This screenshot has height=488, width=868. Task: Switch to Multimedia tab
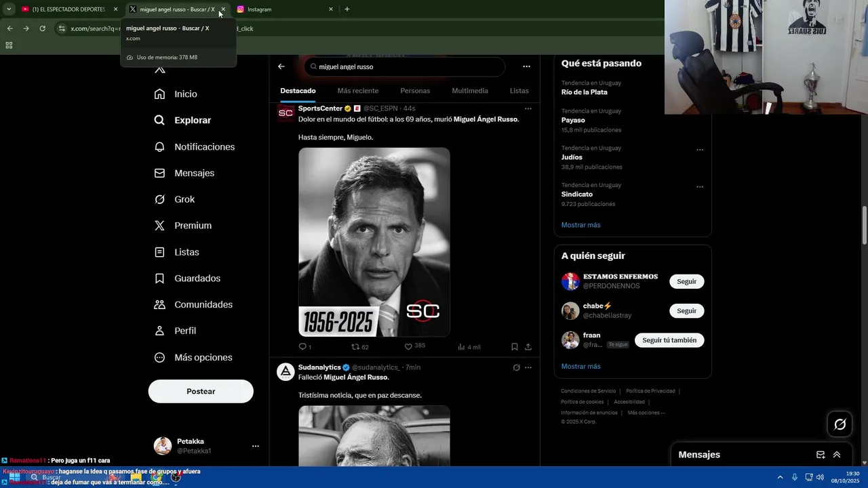tap(470, 91)
